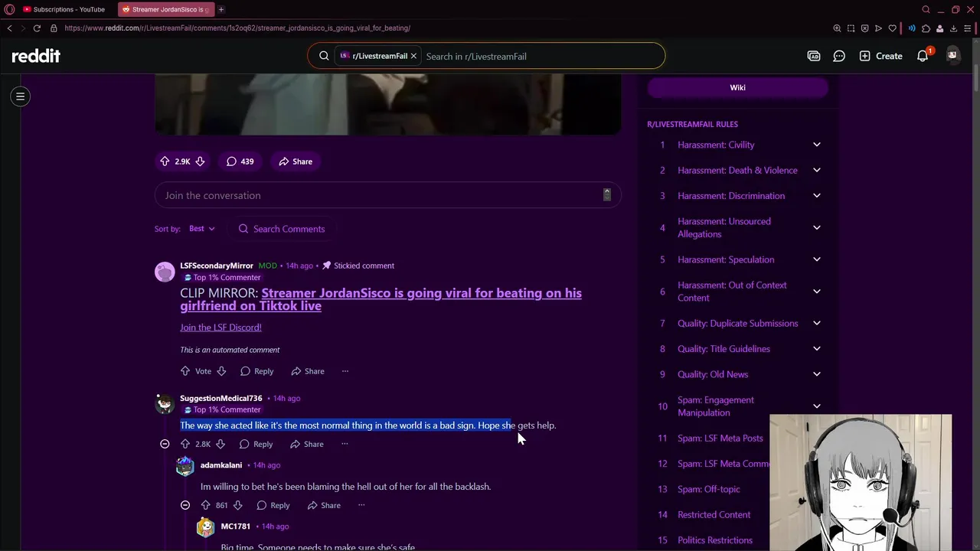Screen dimensions: 980x551
Task: Share the post
Action: tap(296, 161)
